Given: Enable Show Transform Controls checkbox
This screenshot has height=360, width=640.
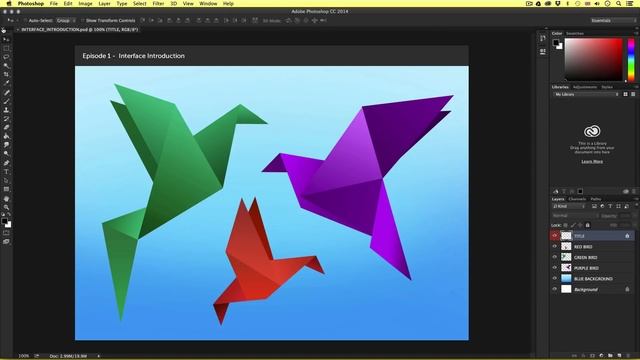Looking at the screenshot, I should coord(82,20).
